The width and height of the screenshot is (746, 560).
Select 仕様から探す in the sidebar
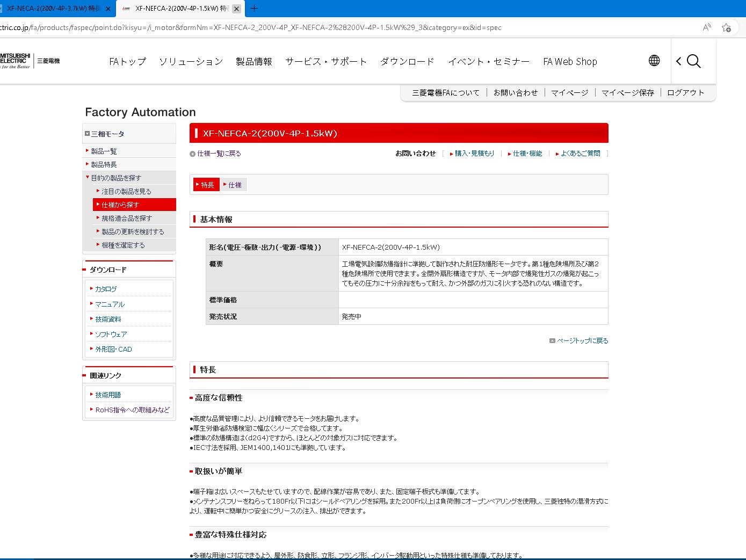click(x=121, y=205)
